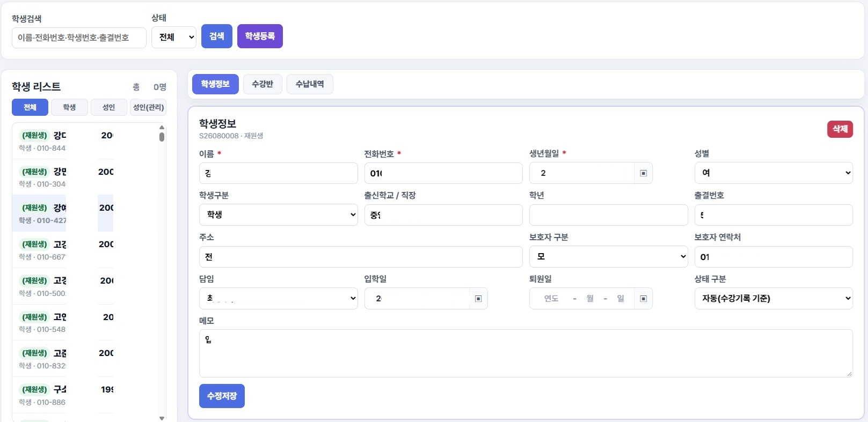The image size is (868, 422).
Task: Open the birth date calendar picker
Action: click(643, 173)
